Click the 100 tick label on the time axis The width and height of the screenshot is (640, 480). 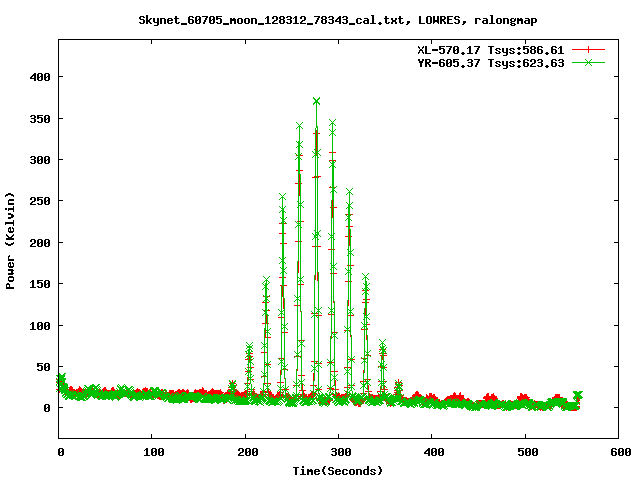tap(153, 453)
